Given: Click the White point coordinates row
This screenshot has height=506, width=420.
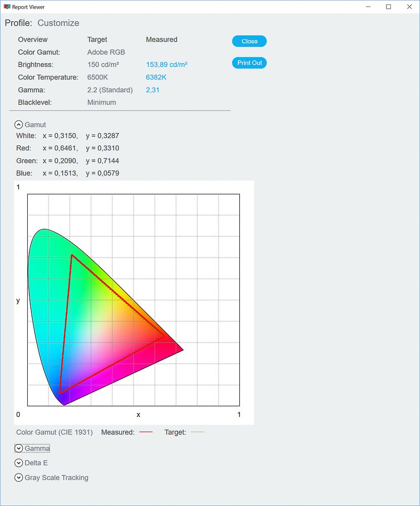Looking at the screenshot, I should [x=67, y=136].
